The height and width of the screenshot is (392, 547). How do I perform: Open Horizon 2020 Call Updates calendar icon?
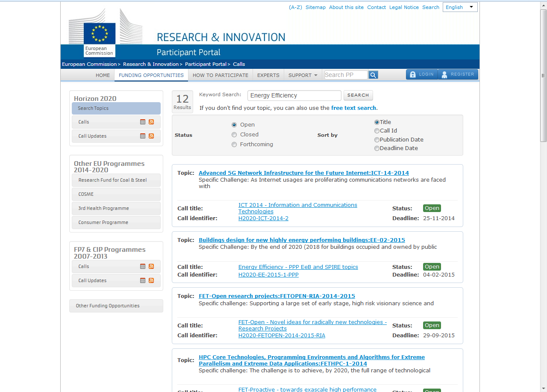(143, 136)
